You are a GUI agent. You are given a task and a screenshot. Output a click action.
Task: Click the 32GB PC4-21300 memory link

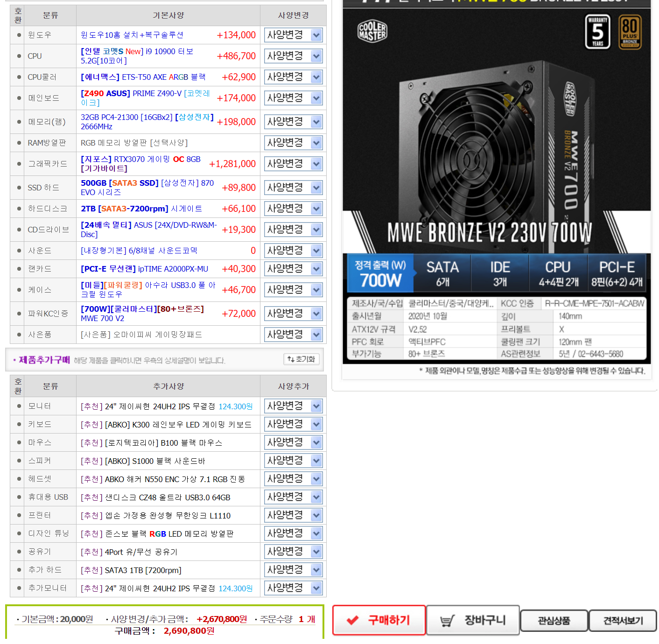tap(147, 122)
